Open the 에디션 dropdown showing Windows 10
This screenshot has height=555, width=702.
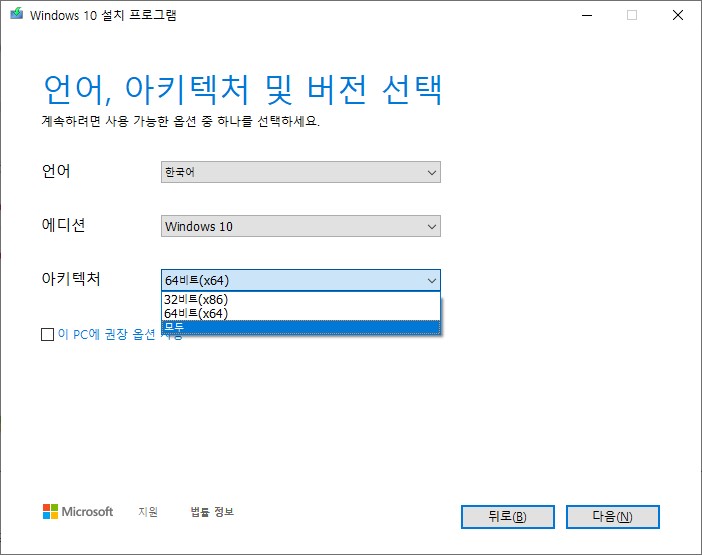pos(300,226)
